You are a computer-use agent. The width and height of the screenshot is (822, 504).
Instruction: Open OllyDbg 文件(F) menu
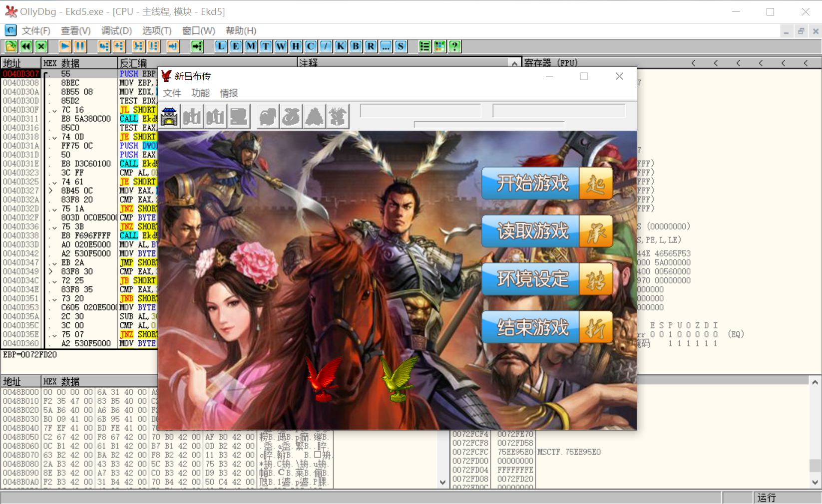pyautogui.click(x=36, y=31)
